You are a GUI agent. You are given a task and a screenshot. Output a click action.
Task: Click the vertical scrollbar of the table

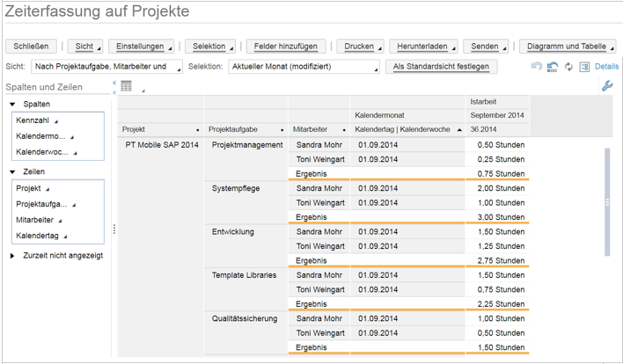(x=605, y=202)
